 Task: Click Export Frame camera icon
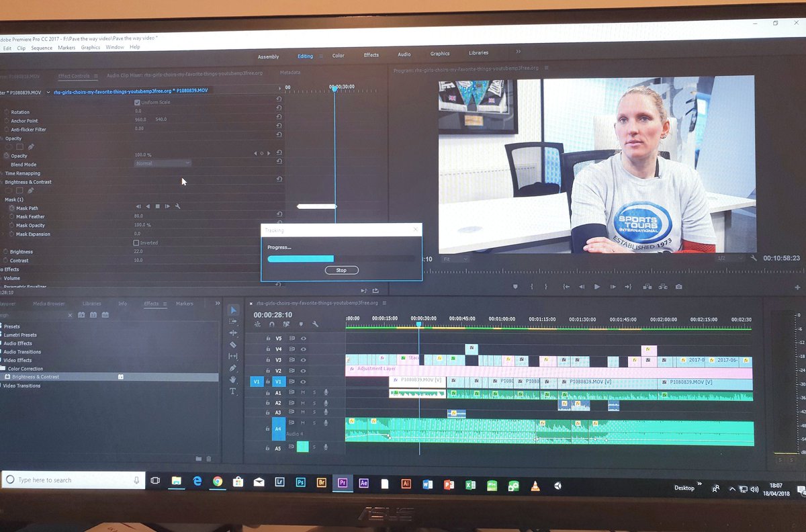[x=679, y=287]
